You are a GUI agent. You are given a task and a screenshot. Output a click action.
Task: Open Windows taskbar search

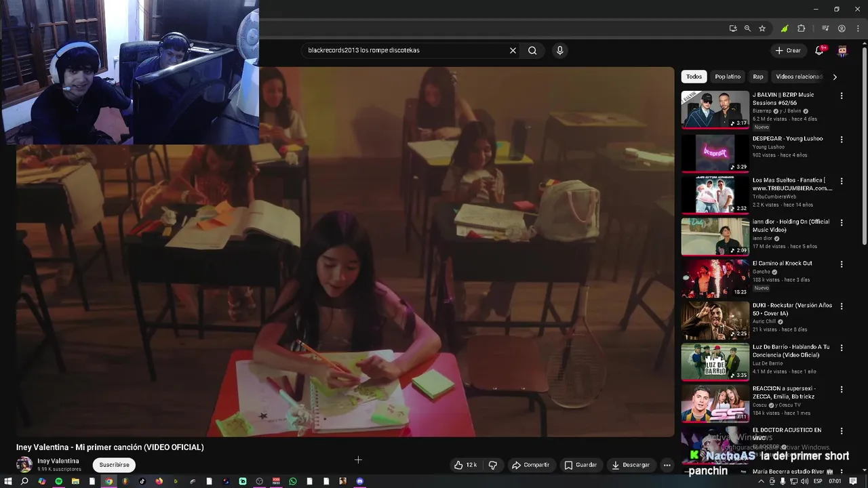(x=24, y=481)
